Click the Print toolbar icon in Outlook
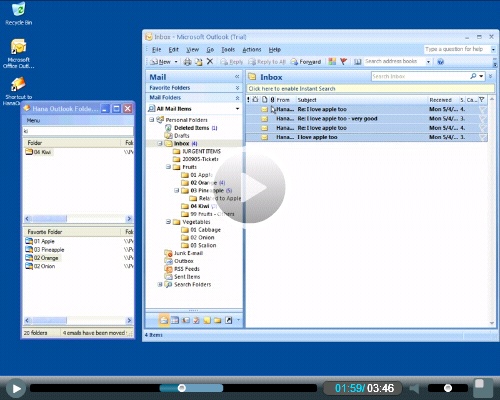The height and width of the screenshot is (400, 500). [188, 62]
